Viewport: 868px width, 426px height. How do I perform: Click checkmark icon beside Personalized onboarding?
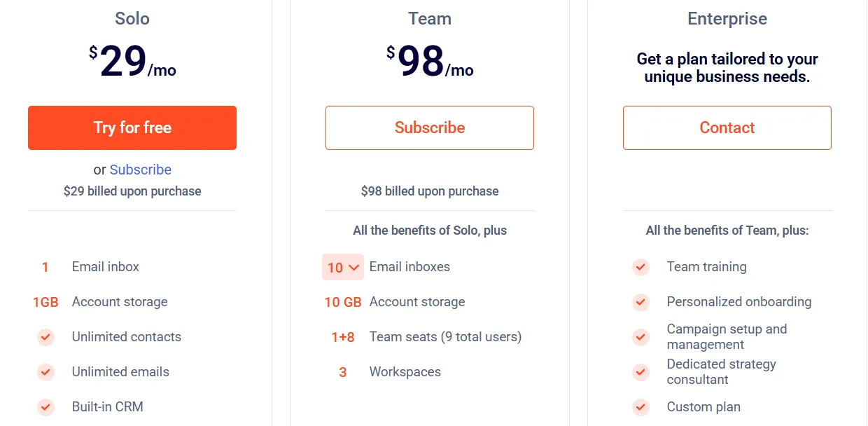pos(640,302)
